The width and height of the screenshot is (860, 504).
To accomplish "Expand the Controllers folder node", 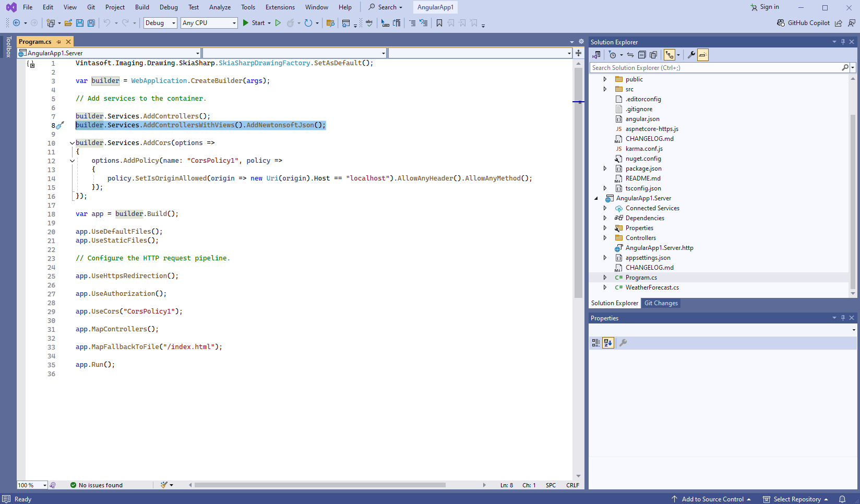I will (x=605, y=238).
